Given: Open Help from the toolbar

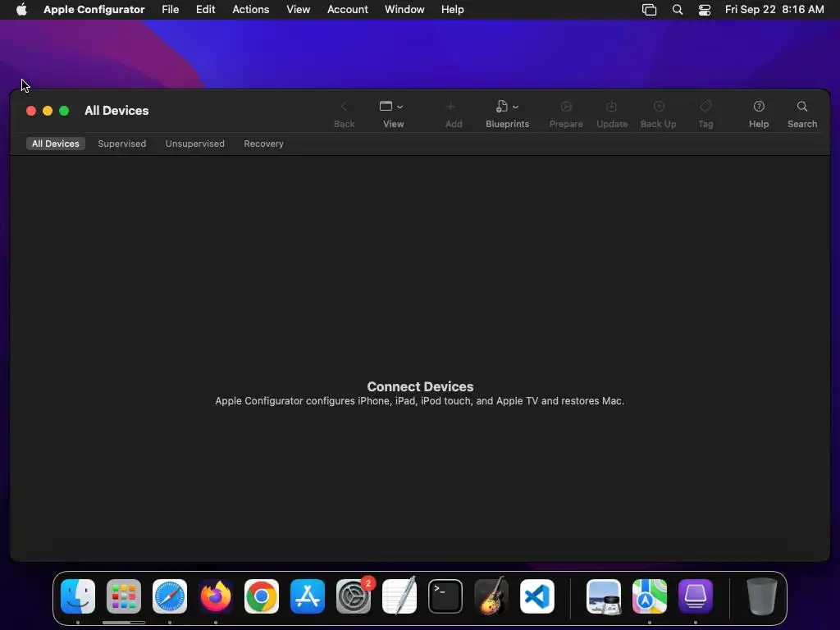Looking at the screenshot, I should pos(759,107).
